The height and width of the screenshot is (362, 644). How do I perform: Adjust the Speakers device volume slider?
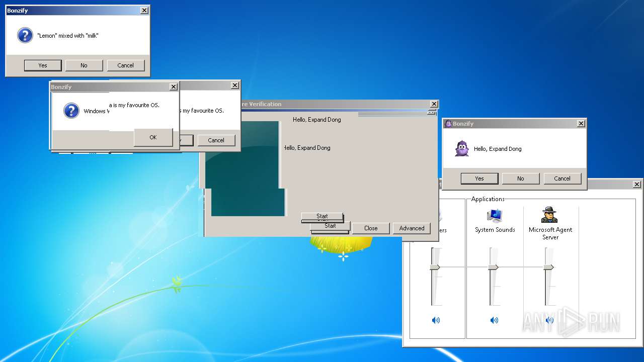[435, 267]
